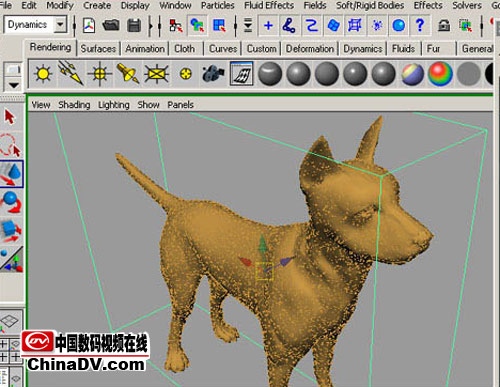Open the viewport View menu
The width and height of the screenshot is (500, 387).
[41, 105]
